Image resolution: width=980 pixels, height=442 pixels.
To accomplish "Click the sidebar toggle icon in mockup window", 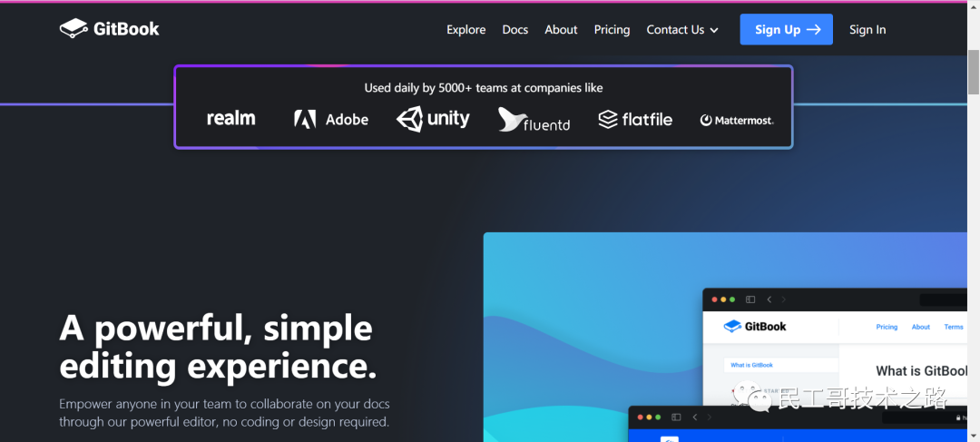I will point(750,300).
